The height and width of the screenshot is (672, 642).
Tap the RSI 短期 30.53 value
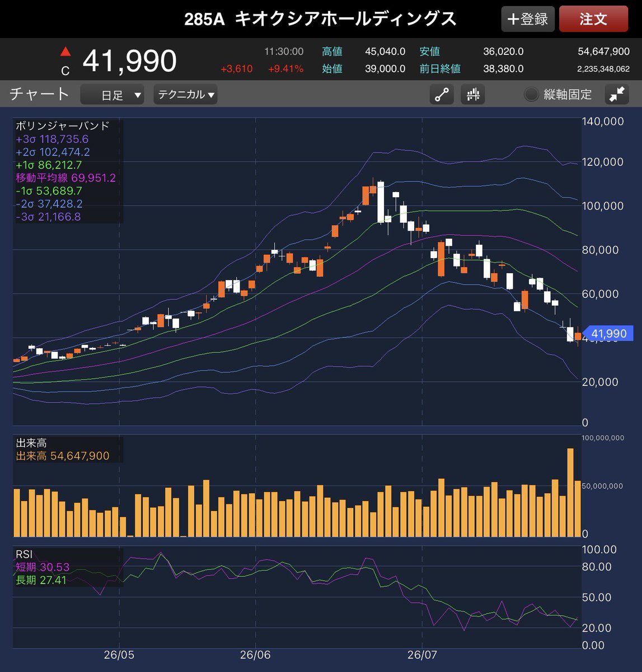click(43, 567)
